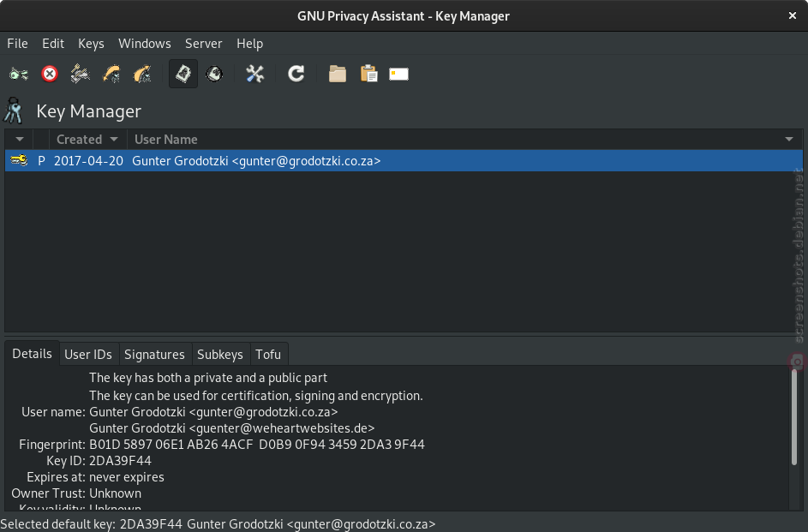Click the creation date 2017-04-20
The width and height of the screenshot is (808, 532).
click(x=88, y=161)
